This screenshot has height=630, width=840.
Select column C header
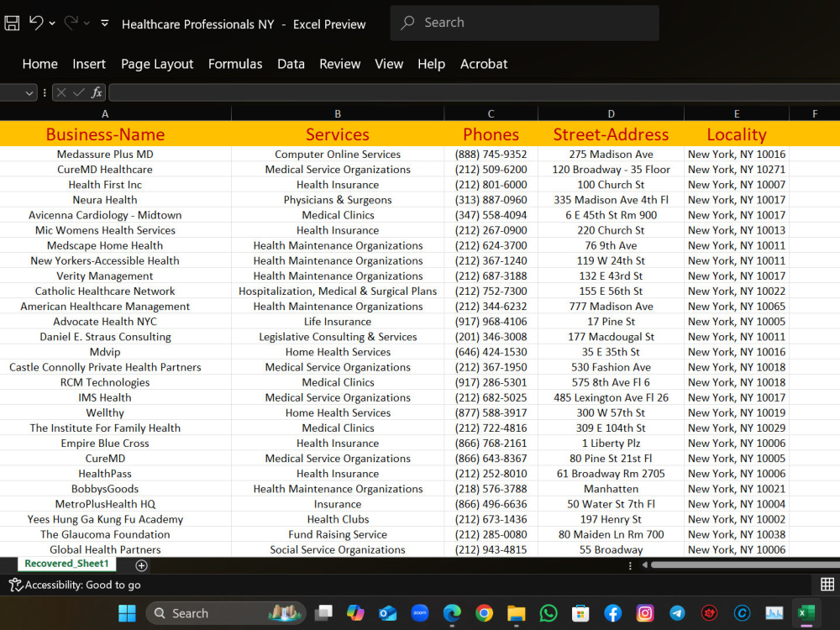point(491,113)
